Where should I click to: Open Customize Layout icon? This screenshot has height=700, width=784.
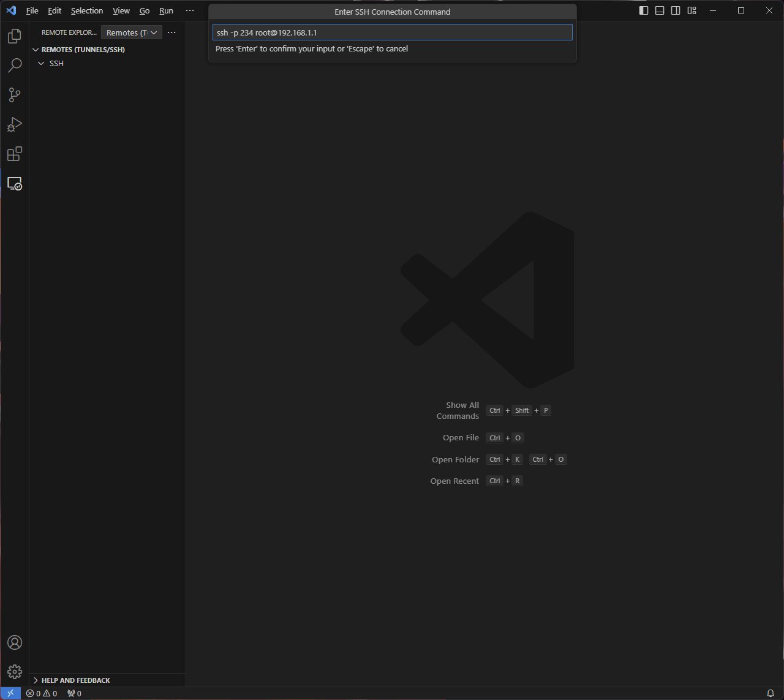point(692,10)
